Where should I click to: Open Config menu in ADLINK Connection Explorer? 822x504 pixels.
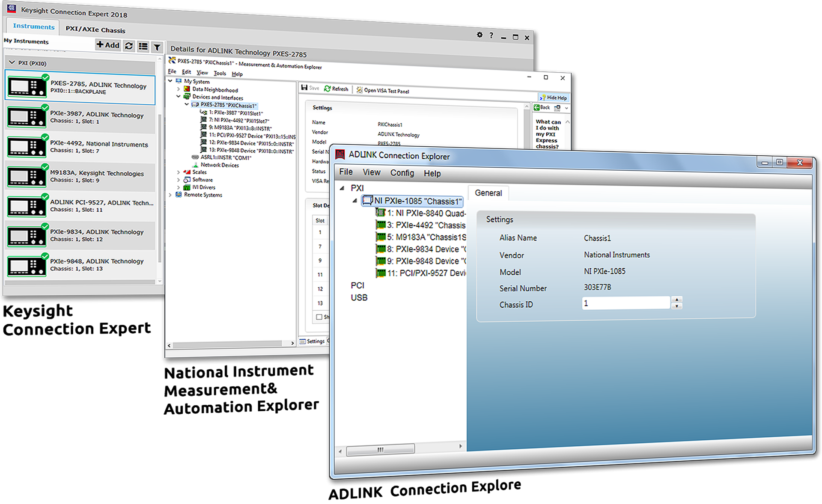coord(402,173)
